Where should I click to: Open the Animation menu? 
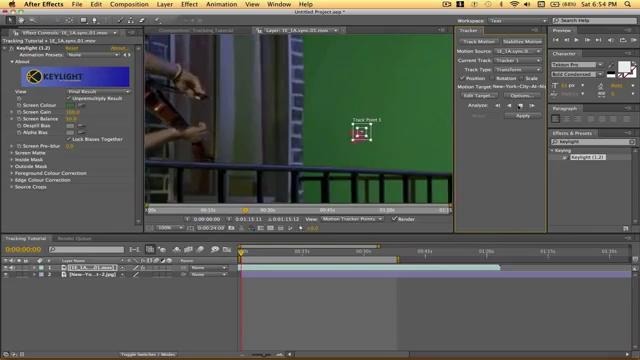pos(222,4)
